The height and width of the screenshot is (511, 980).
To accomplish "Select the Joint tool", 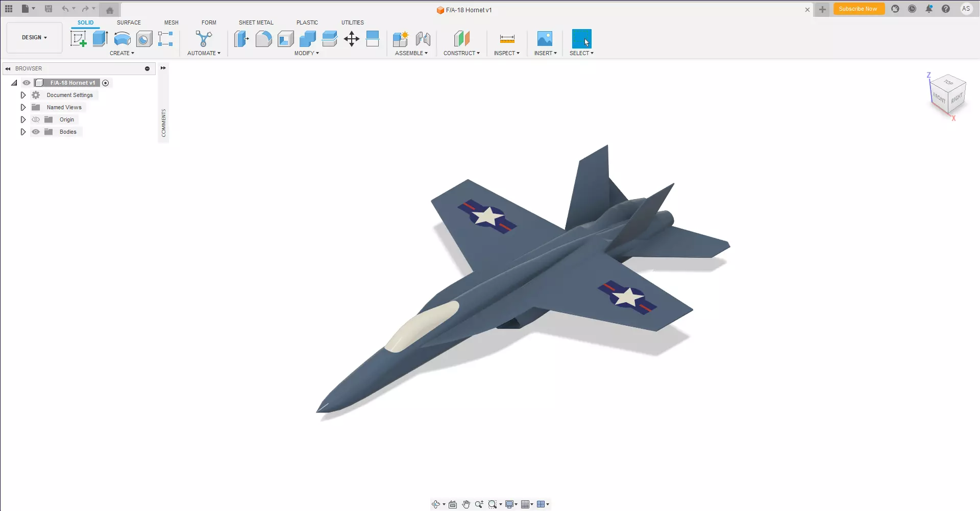I will point(423,39).
